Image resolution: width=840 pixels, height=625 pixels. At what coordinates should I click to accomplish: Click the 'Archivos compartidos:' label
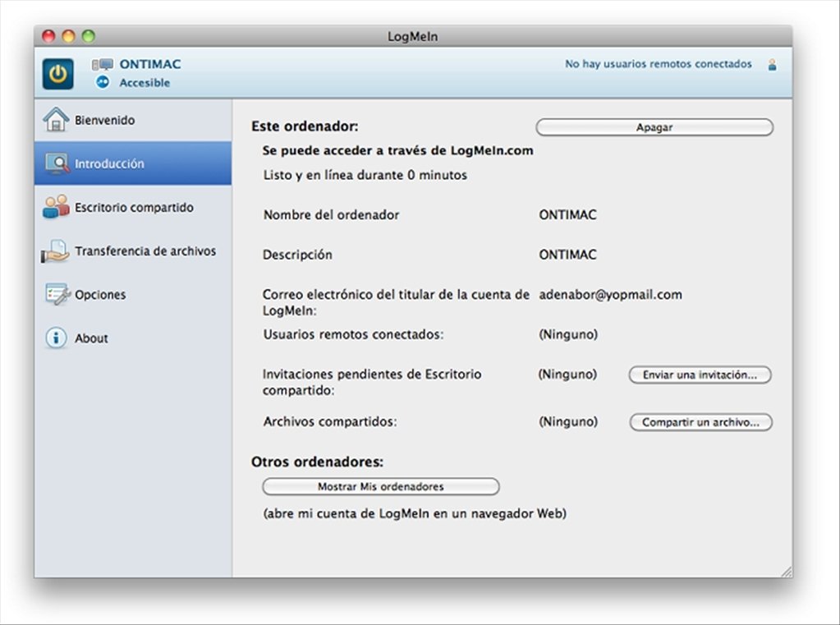click(330, 422)
